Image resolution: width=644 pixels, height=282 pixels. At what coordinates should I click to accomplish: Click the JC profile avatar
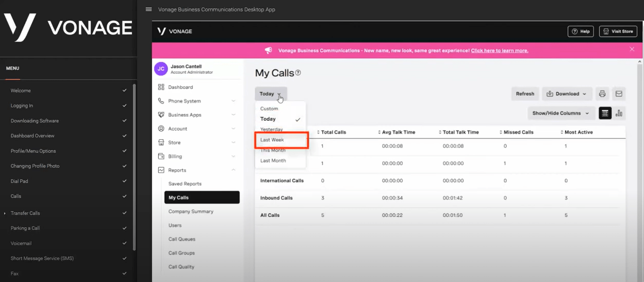(161, 69)
